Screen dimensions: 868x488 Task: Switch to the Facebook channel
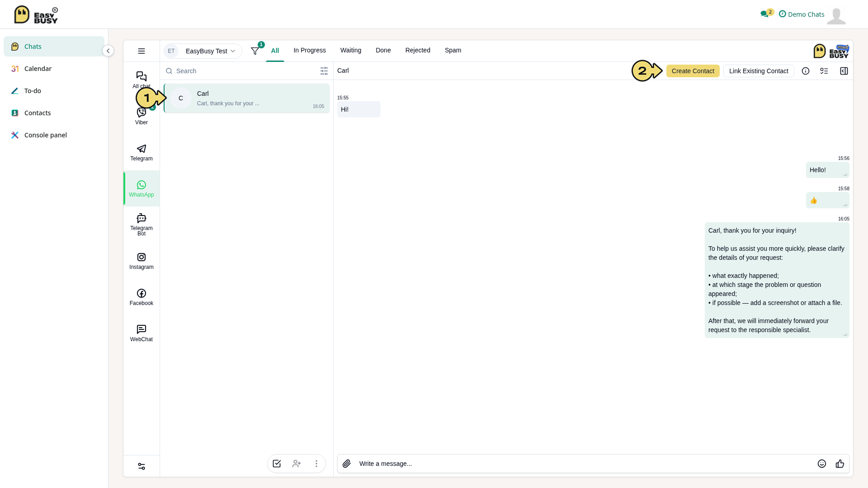click(x=141, y=297)
